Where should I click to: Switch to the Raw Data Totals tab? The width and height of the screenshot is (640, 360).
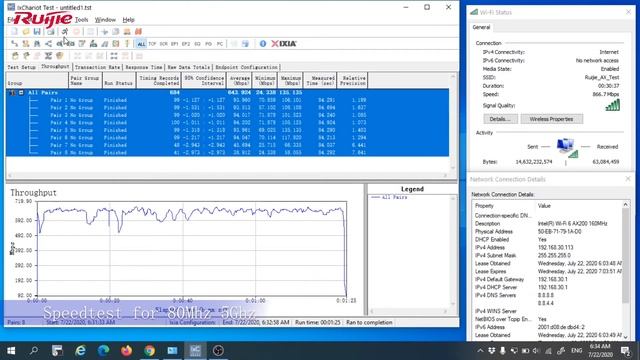[189, 67]
